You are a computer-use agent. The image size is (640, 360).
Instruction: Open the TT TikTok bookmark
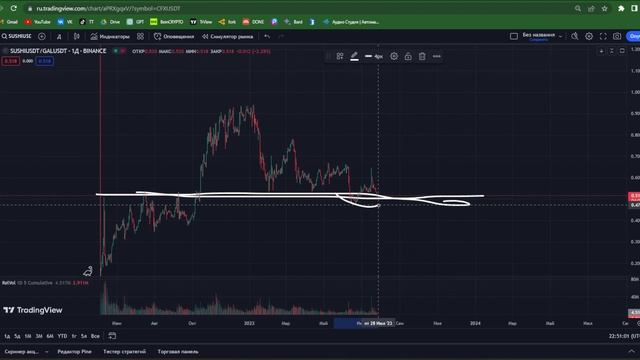click(x=87, y=22)
